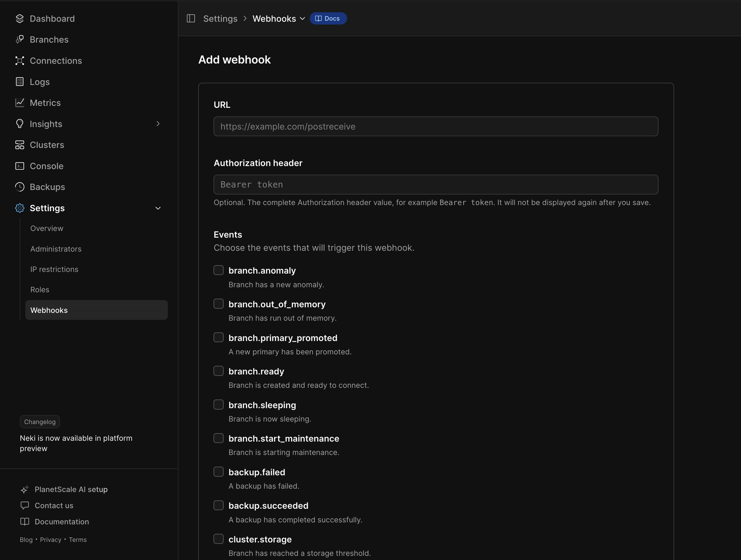Click the Settings breadcrumb link
This screenshot has height=560, width=741.
tap(220, 19)
